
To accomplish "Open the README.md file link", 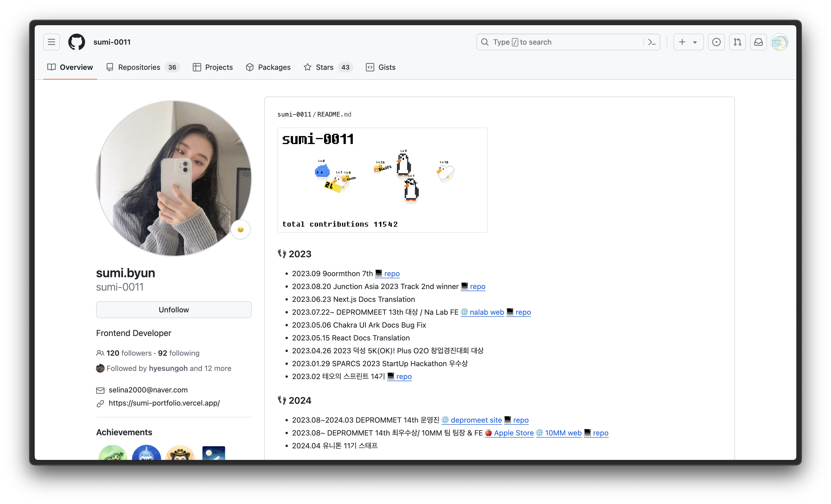I will (x=334, y=114).
